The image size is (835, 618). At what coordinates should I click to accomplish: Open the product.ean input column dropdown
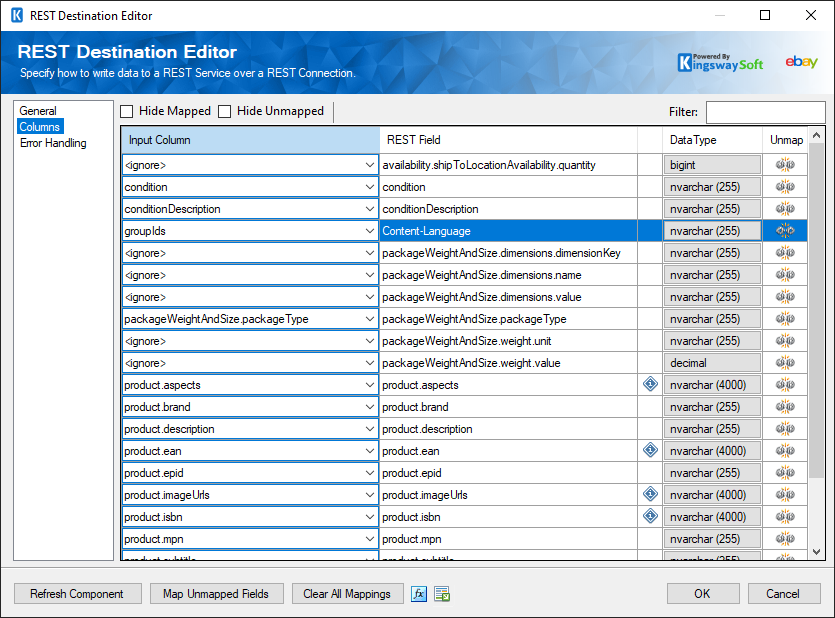(x=370, y=451)
